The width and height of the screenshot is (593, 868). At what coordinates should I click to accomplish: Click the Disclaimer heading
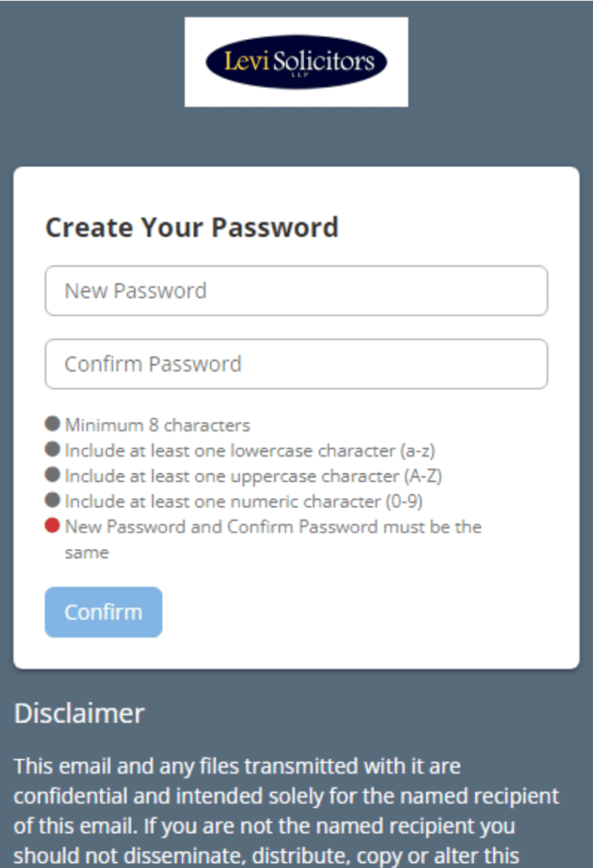point(80,713)
